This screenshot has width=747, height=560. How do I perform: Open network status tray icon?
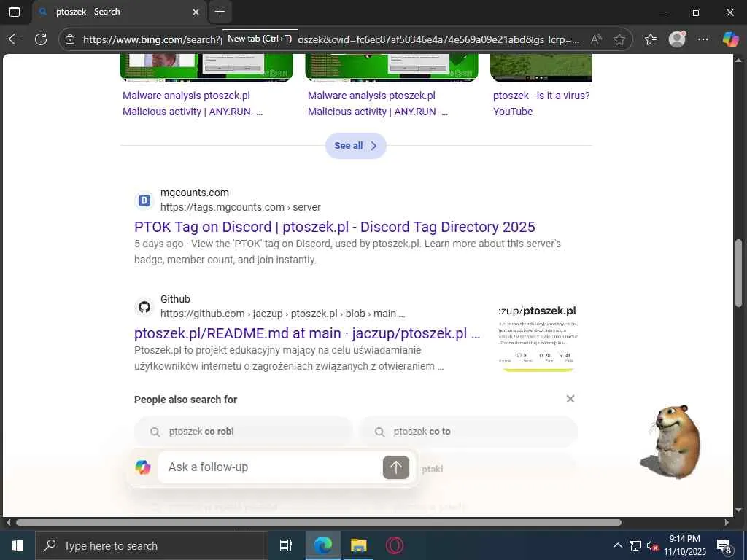(x=635, y=545)
